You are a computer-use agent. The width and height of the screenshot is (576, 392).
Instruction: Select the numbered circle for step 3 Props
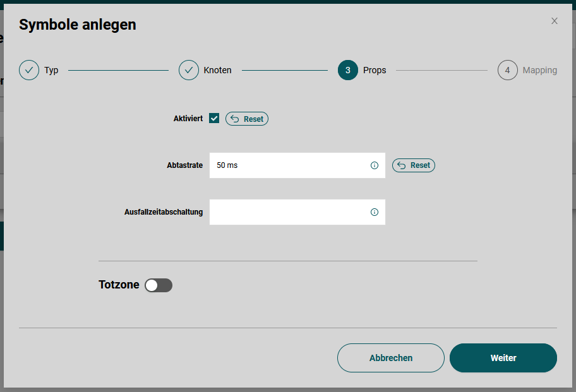click(x=348, y=70)
